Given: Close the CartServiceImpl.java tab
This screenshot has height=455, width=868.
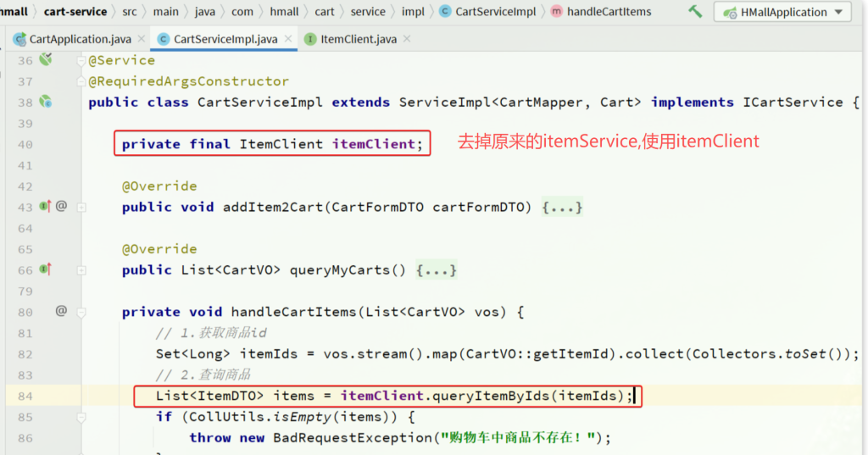Looking at the screenshot, I should click(287, 39).
